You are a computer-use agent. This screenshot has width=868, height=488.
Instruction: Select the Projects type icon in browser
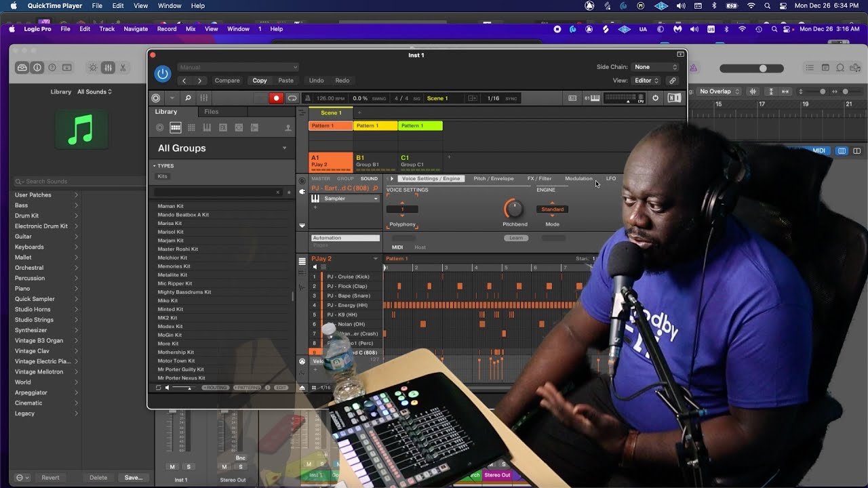[160, 127]
